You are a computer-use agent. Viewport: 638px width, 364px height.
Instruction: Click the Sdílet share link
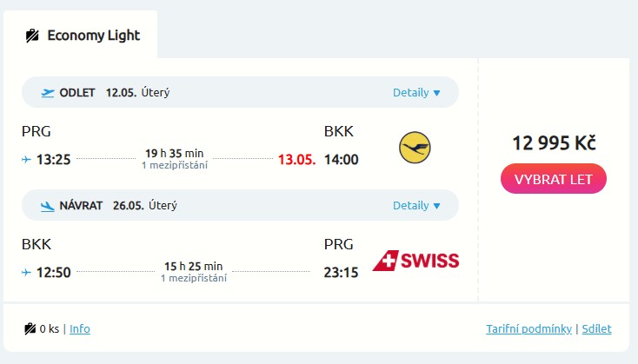[597, 328]
